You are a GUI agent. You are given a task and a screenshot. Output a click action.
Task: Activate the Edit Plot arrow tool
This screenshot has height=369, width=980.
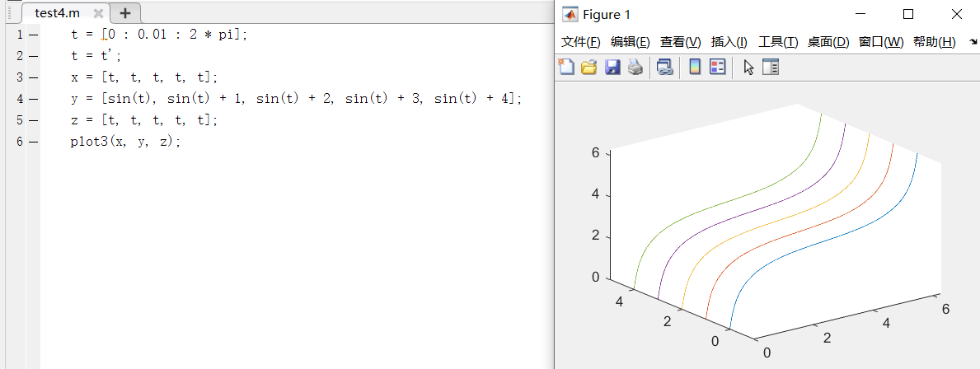(748, 67)
